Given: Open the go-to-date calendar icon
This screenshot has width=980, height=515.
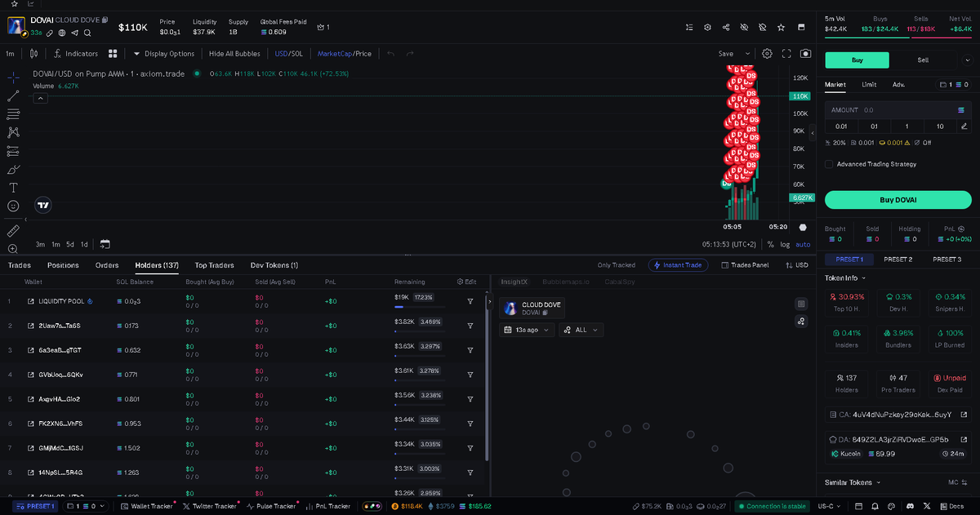Looking at the screenshot, I should (x=105, y=244).
